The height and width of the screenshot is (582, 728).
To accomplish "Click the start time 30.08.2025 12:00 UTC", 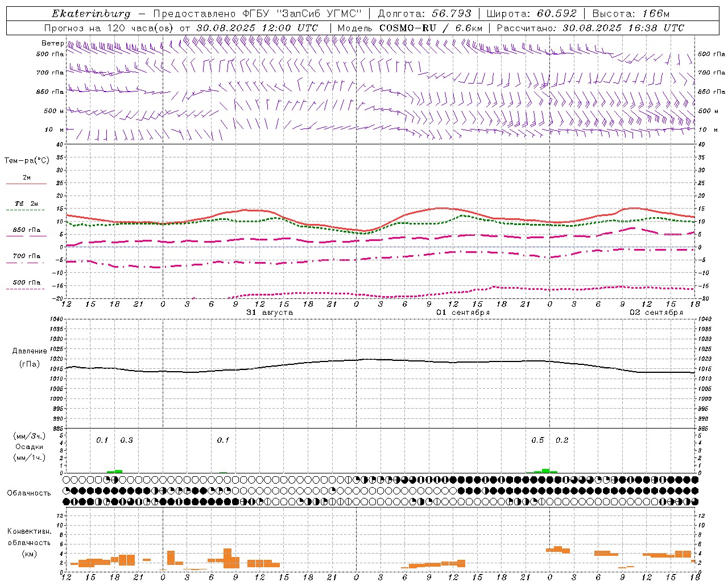I will (257, 28).
